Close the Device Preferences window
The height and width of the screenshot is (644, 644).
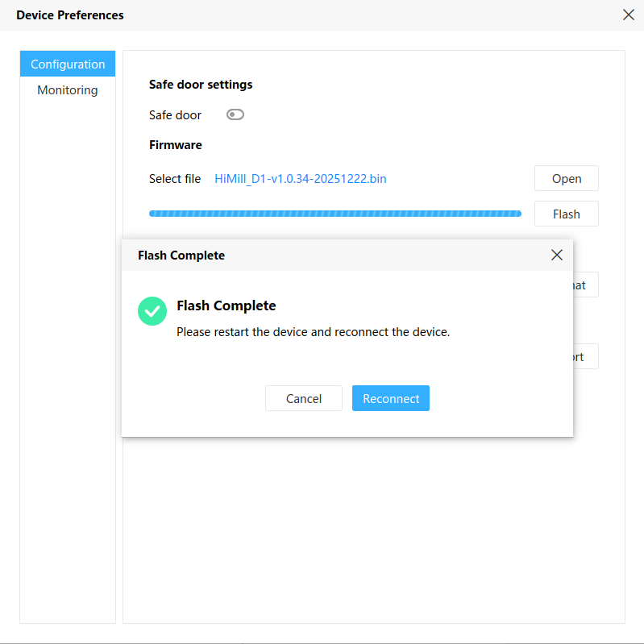pyautogui.click(x=629, y=15)
